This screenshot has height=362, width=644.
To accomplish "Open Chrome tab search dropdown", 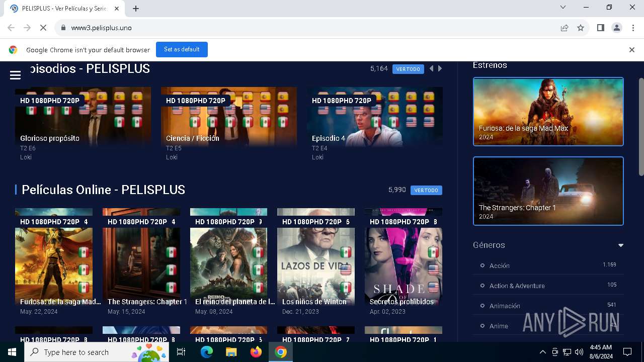I will tap(563, 8).
